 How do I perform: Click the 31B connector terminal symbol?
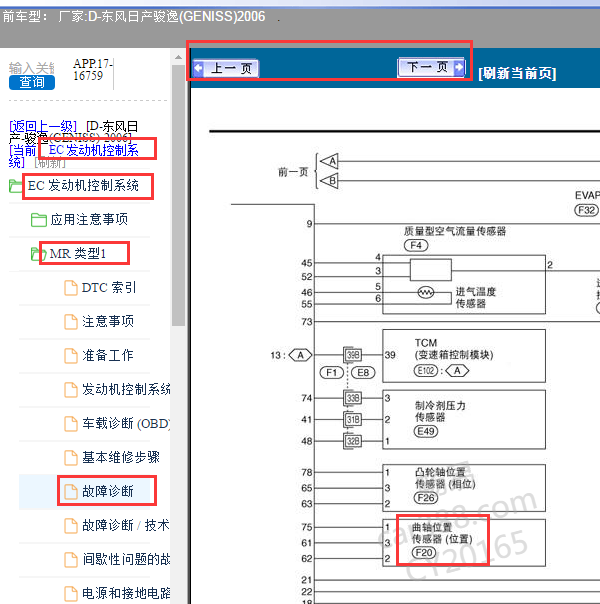[x=352, y=419]
